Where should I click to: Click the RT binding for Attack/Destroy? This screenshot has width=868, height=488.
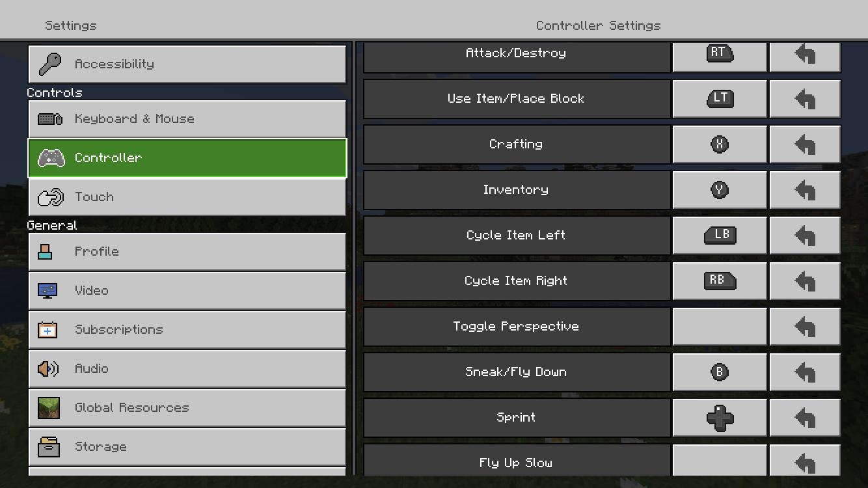click(x=719, y=55)
